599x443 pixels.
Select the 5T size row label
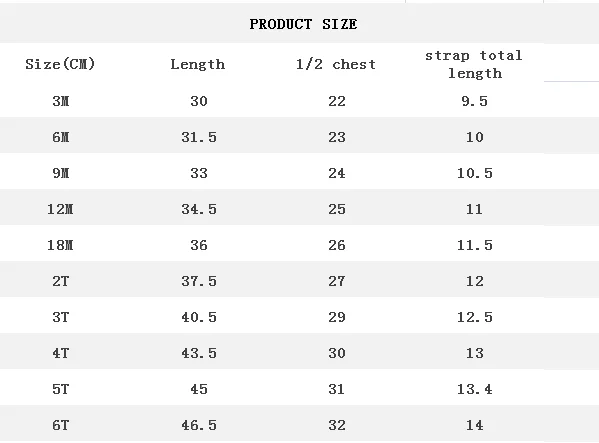point(61,389)
